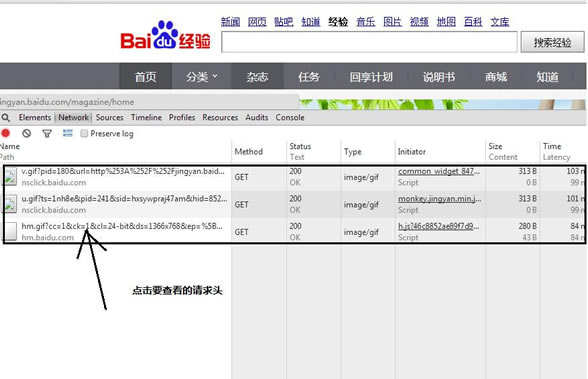This screenshot has height=379, width=588.
Task: Open the h.js?46c8852ae89f7d9 initiator link
Action: click(438, 226)
